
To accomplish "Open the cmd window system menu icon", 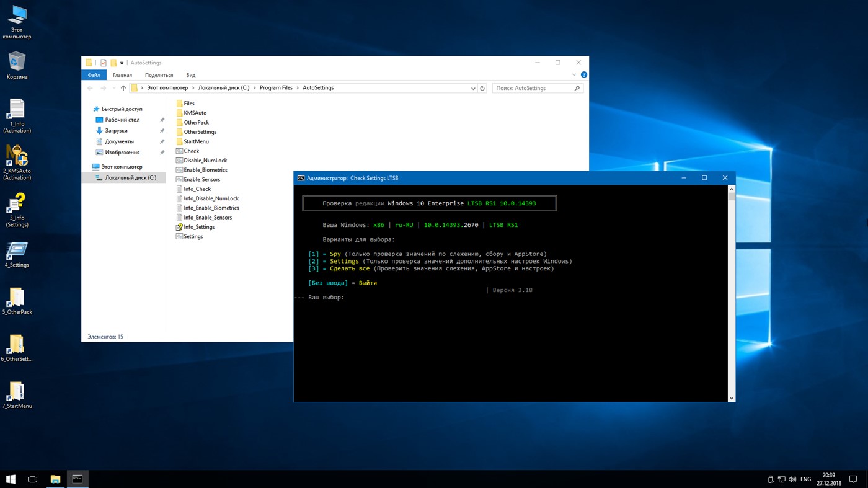I will point(301,178).
